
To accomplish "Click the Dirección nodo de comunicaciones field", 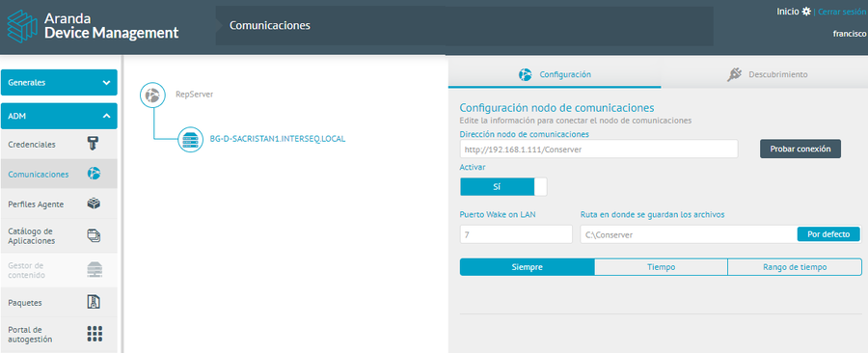I will (599, 149).
